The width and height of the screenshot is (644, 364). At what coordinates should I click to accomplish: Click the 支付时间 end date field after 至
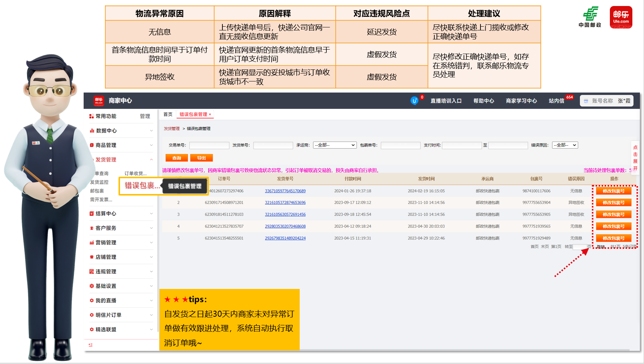(x=508, y=146)
